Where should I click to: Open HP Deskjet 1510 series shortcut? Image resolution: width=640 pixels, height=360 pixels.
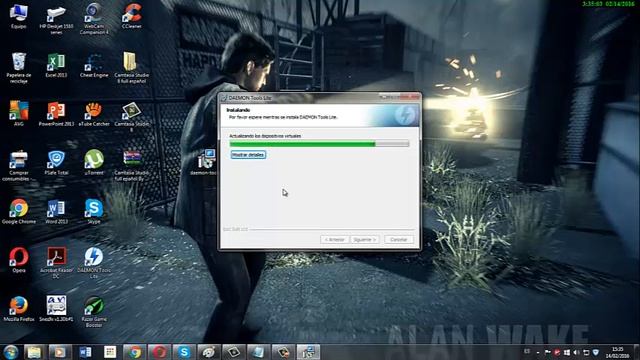[56, 18]
